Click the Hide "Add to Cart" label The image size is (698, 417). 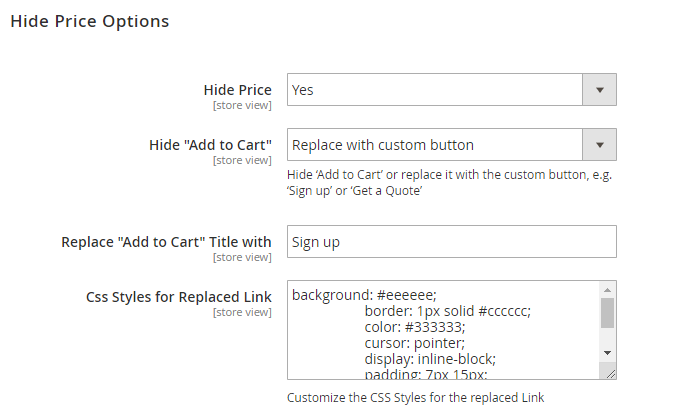point(210,145)
